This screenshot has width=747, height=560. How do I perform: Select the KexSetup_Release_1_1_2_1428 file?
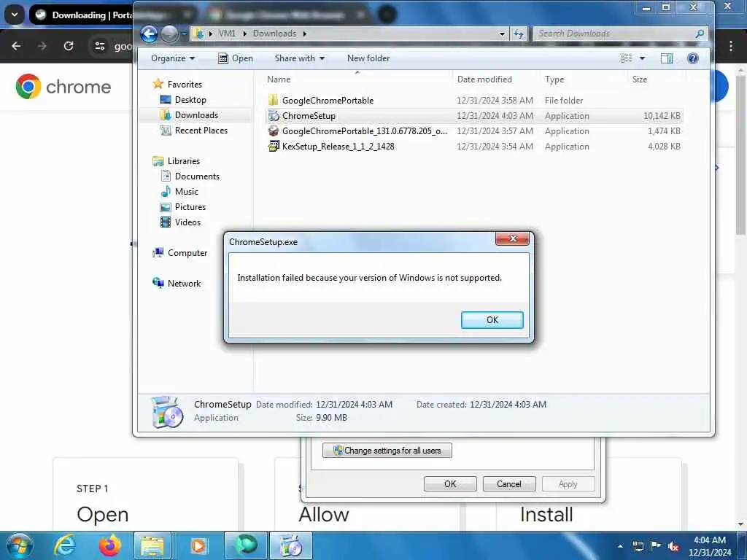(474, 146)
